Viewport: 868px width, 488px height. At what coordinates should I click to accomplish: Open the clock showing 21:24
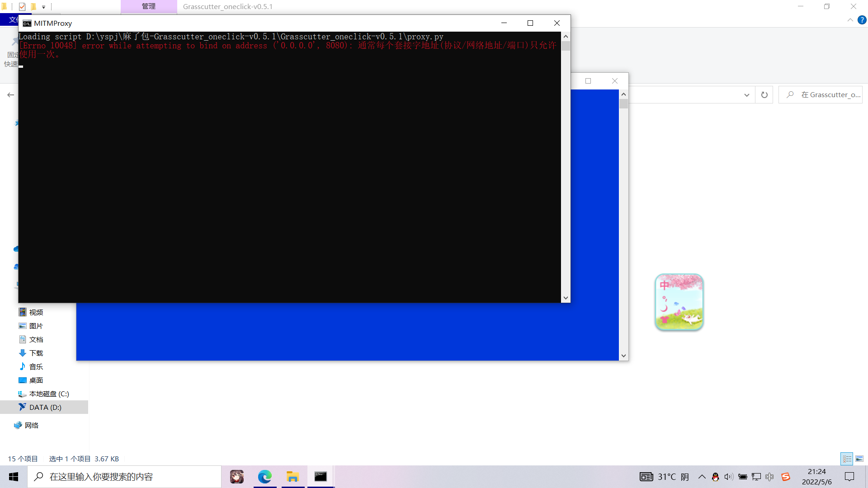click(816, 477)
